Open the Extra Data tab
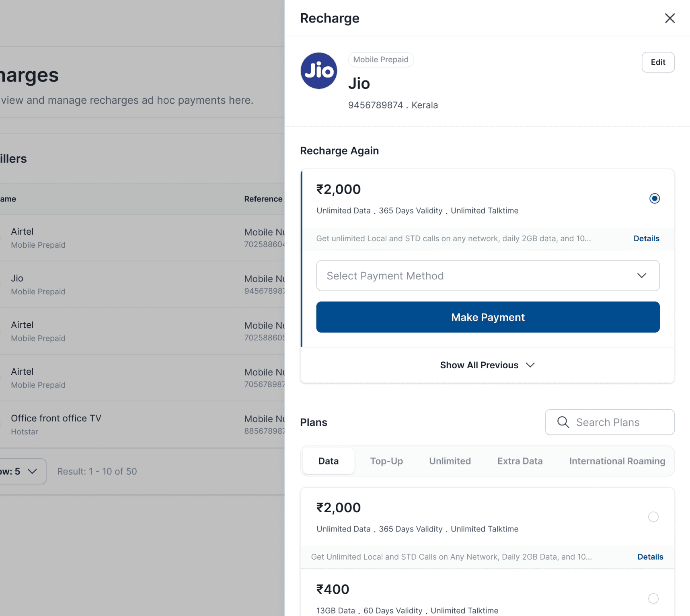The width and height of the screenshot is (690, 616). (520, 461)
